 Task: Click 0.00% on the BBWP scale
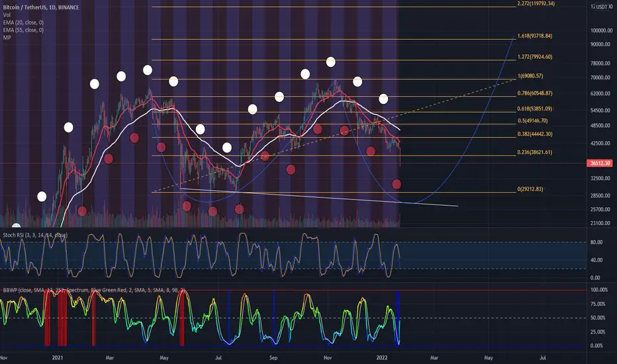point(597,345)
